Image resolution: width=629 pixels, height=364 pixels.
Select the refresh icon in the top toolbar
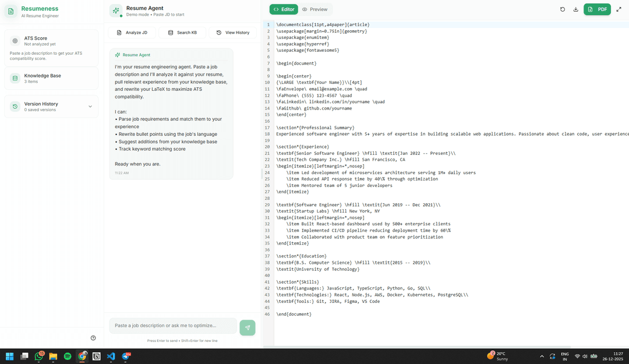(x=562, y=9)
